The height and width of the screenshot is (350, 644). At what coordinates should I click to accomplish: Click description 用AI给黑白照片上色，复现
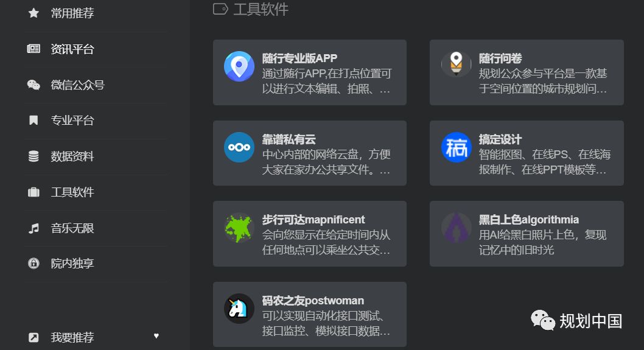pos(542,235)
